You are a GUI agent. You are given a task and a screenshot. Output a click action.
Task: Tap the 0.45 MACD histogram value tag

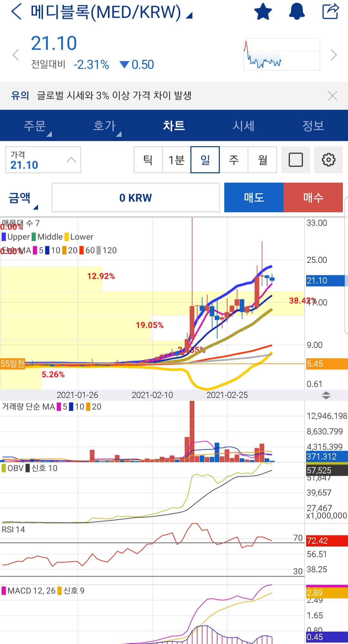pos(326,637)
